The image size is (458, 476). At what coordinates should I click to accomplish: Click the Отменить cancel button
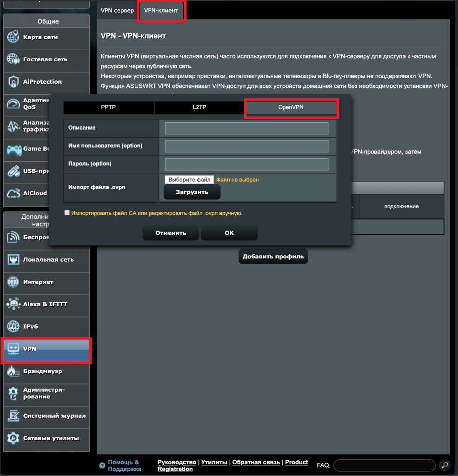[171, 233]
